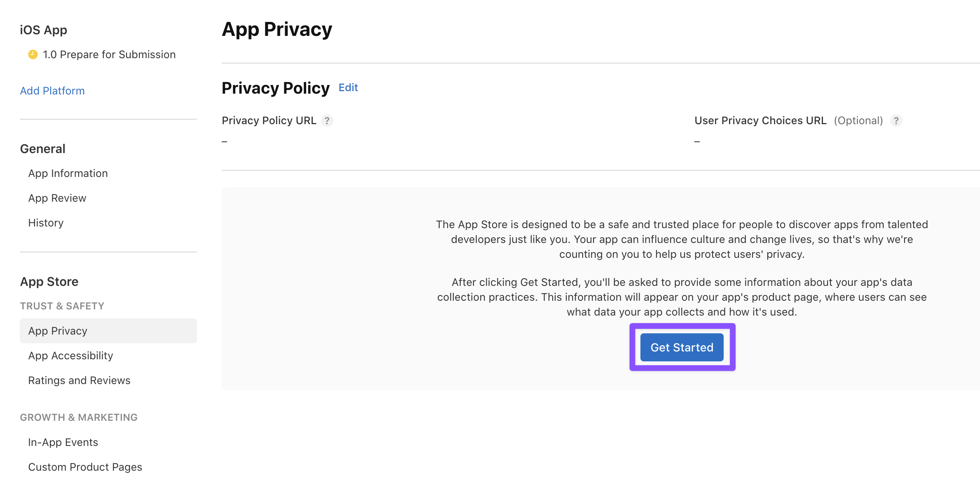This screenshot has height=481, width=980.
Task: Open the User Privacy Choices URL help tooltip
Action: pyautogui.click(x=896, y=120)
